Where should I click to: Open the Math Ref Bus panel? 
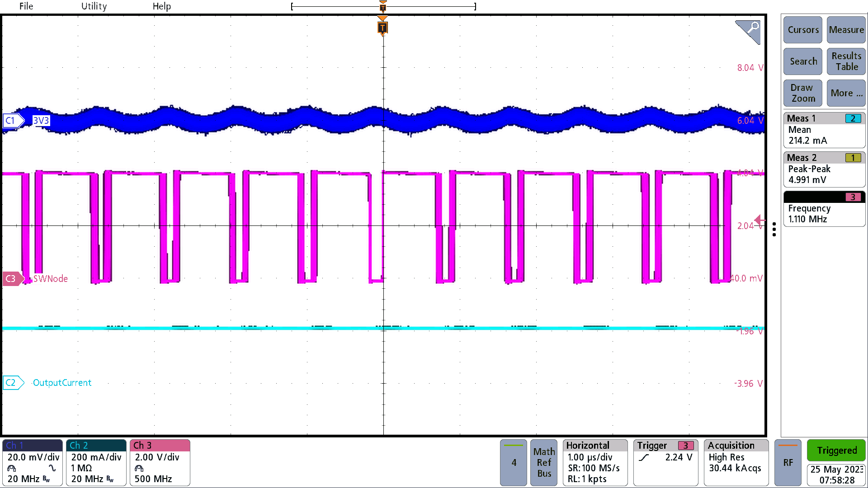544,462
